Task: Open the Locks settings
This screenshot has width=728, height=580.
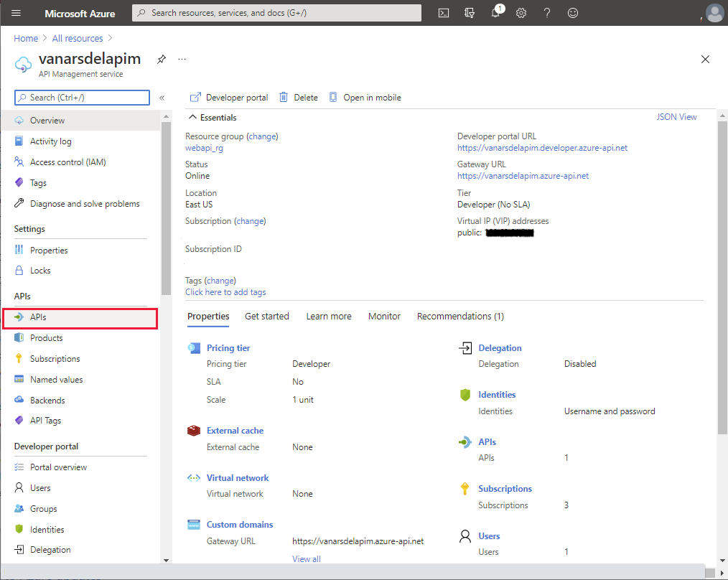Action: point(43,270)
